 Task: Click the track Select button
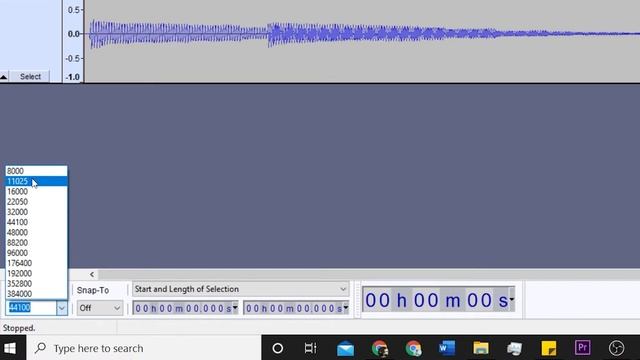point(30,76)
